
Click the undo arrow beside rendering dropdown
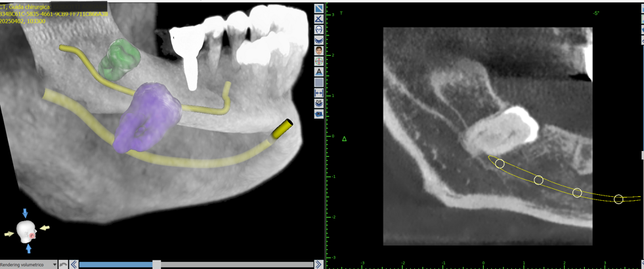pyautogui.click(x=64, y=264)
